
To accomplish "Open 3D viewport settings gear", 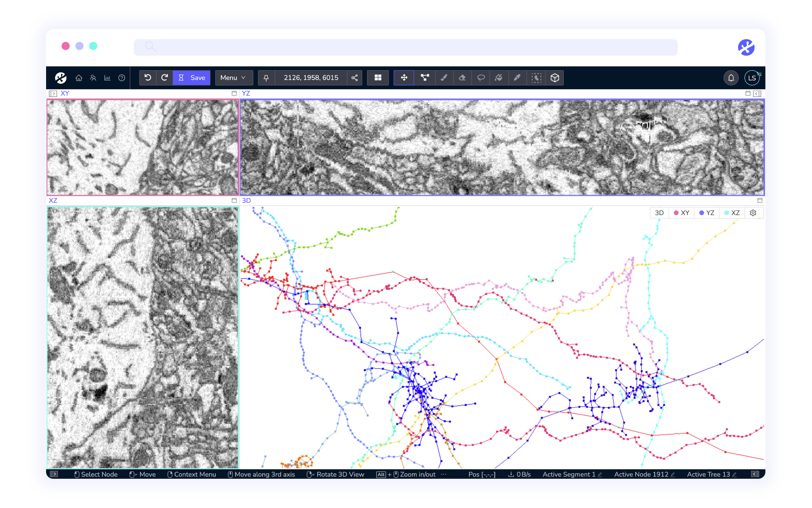I will [x=753, y=213].
